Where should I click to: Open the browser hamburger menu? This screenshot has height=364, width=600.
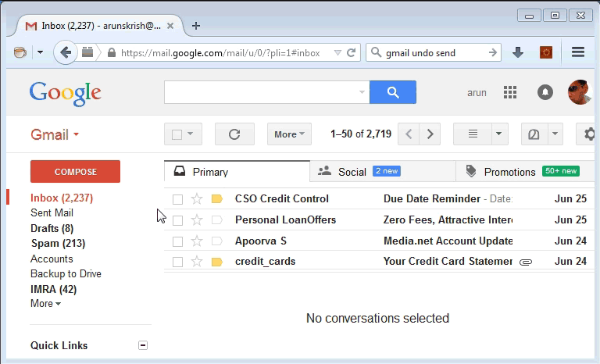click(578, 52)
